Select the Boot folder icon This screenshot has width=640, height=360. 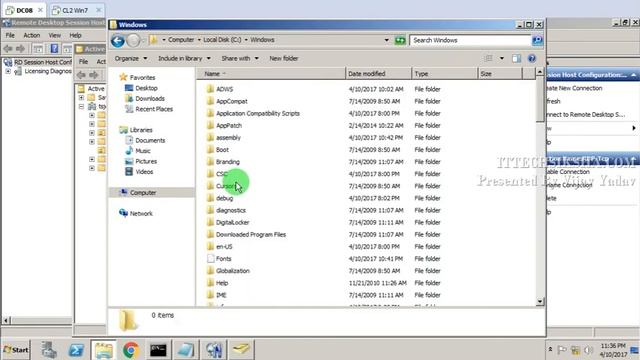tap(211, 149)
